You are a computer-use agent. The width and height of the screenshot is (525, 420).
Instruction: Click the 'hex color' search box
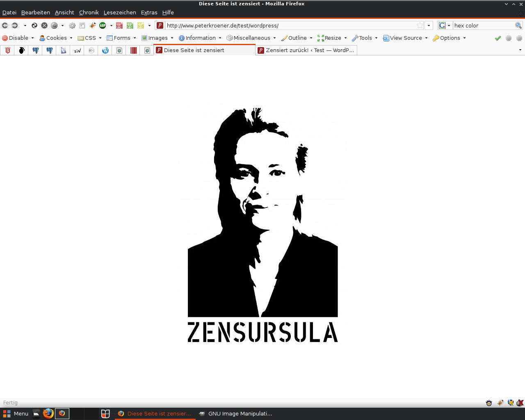(484, 25)
